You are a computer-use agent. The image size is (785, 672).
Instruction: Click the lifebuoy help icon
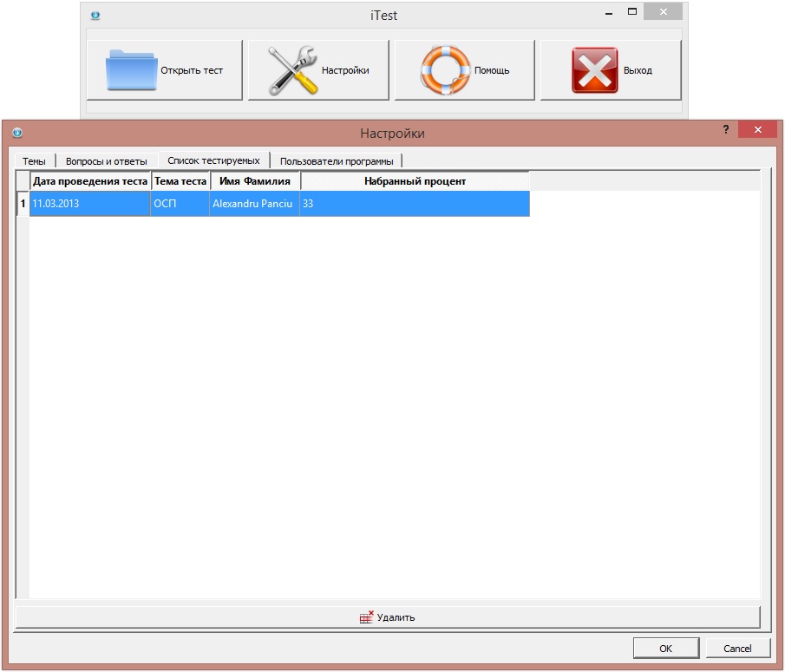[445, 70]
